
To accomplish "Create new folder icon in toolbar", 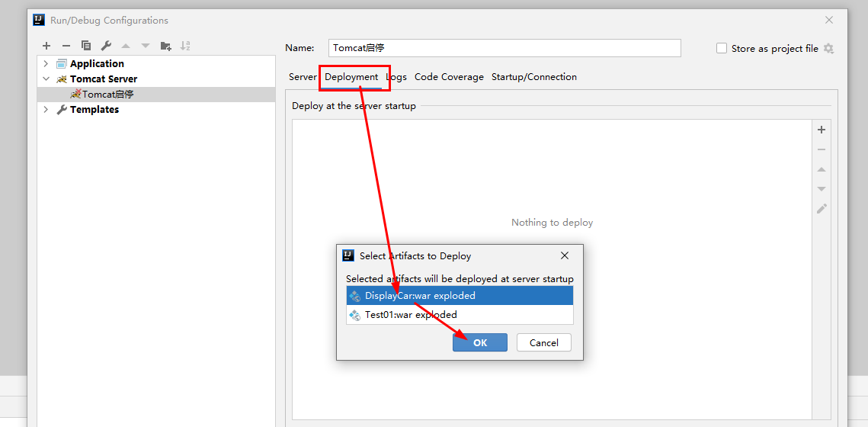I will coord(165,46).
